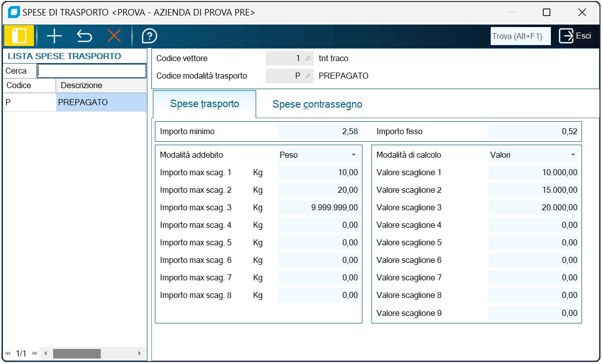Click Importo max scag. 6 field
602x364 pixels.
coord(318,260)
